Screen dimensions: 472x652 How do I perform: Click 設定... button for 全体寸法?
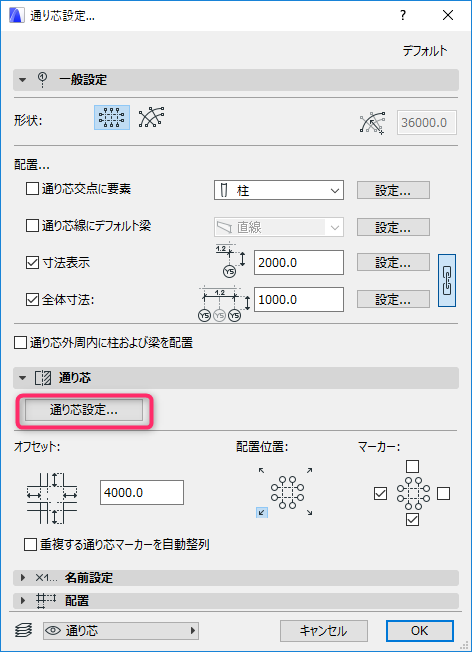point(393,299)
